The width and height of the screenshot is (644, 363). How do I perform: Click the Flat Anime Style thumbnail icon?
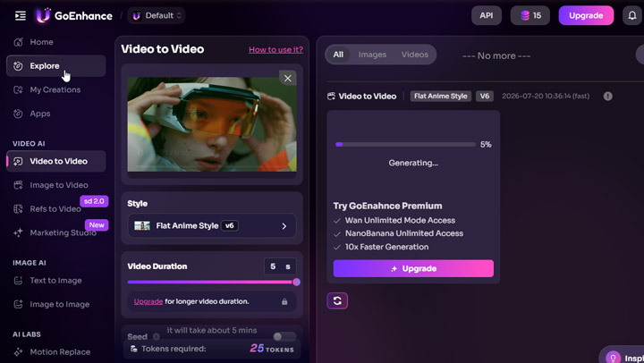(x=142, y=226)
